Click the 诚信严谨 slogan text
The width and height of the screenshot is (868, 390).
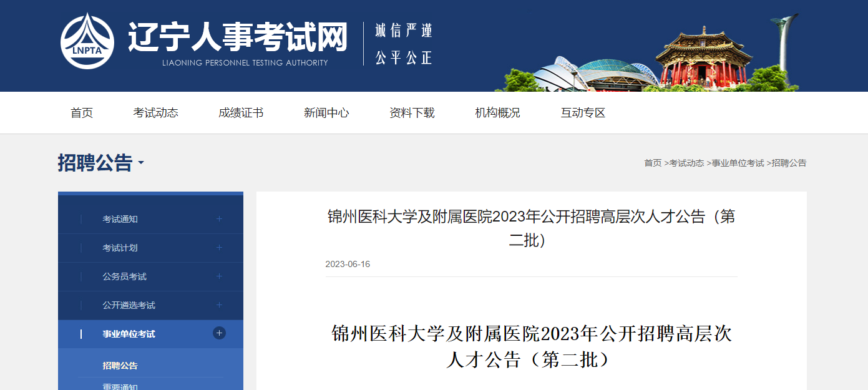pyautogui.click(x=404, y=30)
